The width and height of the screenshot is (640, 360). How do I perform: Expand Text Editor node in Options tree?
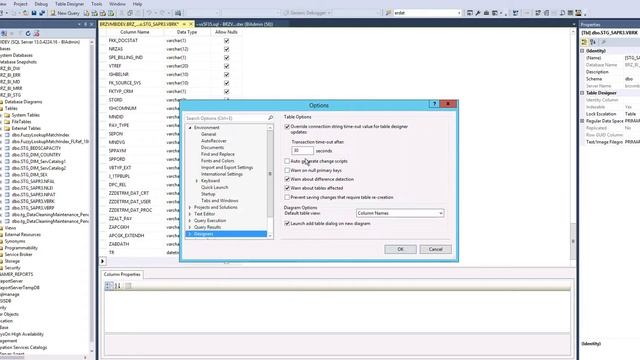coord(190,214)
